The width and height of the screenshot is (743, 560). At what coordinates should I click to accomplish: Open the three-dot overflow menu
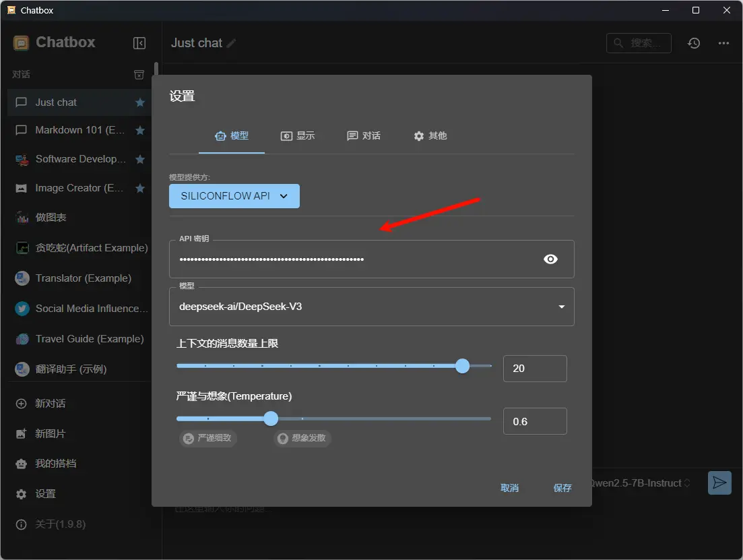[723, 42]
